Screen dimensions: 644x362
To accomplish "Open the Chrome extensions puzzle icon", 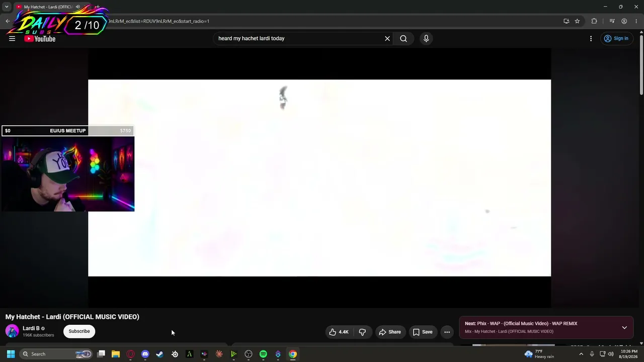I will pos(594,21).
